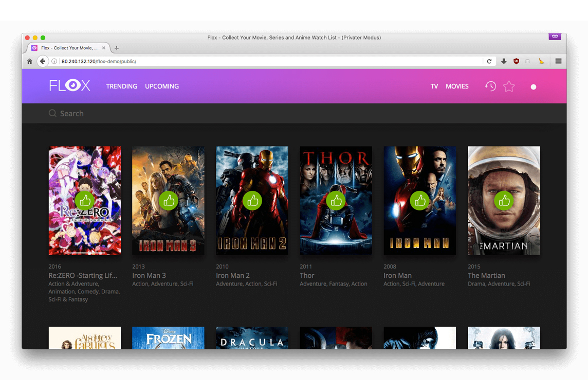Image resolution: width=588 pixels, height=390 pixels.
Task: Open the Thor title link
Action: coord(307,275)
